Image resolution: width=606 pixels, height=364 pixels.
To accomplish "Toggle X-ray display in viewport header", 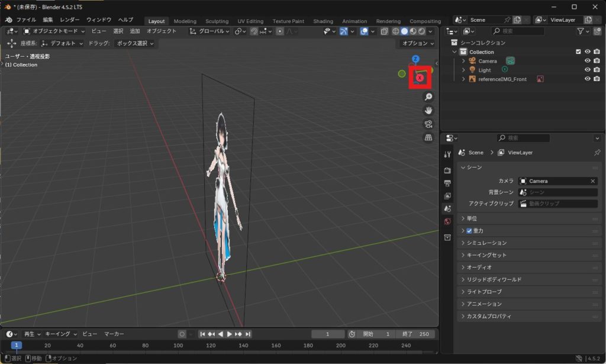I will coord(384,31).
